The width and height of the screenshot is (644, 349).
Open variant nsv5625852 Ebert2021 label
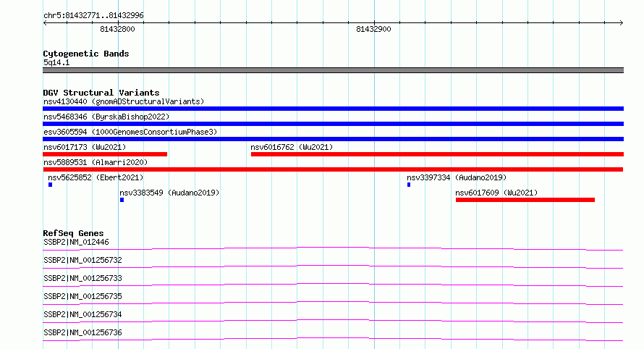96,177
